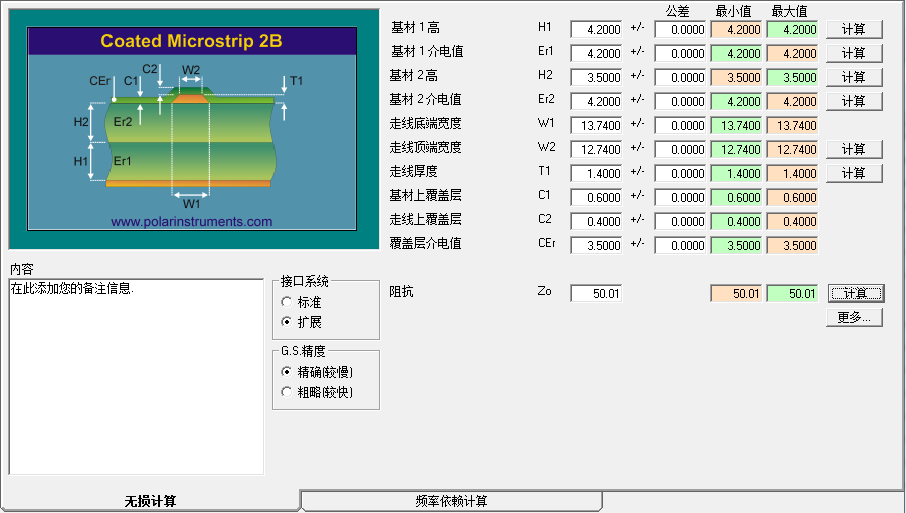The width and height of the screenshot is (906, 513).
Task: Click the H1 maximum value cell
Action: click(792, 29)
